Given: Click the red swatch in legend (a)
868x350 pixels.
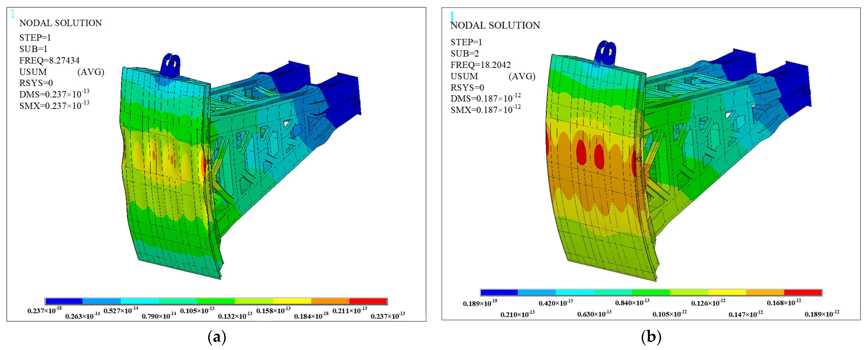Looking at the screenshot, I should pyautogui.click(x=368, y=301).
